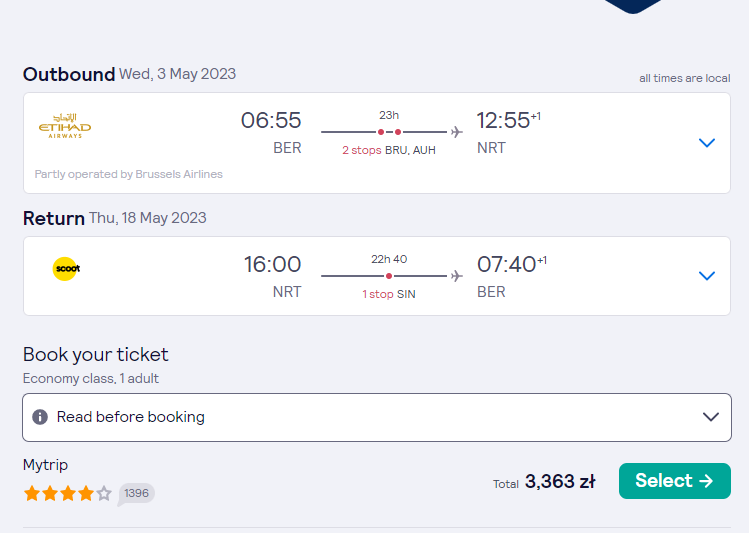Click the return 16:00 NRT departure time
Image resolution: width=749 pixels, height=533 pixels.
[x=272, y=276]
